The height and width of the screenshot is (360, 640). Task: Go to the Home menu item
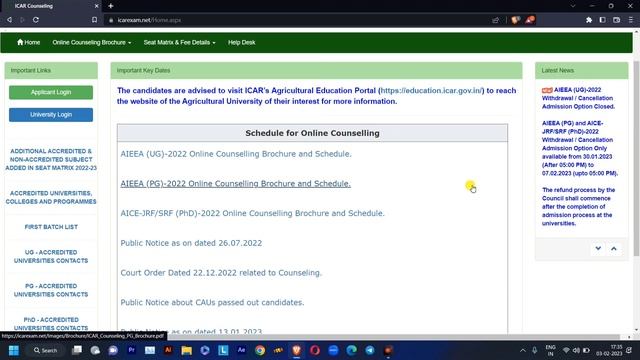(x=28, y=42)
